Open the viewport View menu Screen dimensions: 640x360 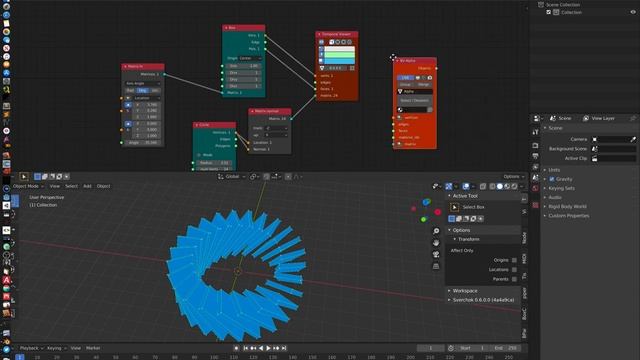pos(55,186)
